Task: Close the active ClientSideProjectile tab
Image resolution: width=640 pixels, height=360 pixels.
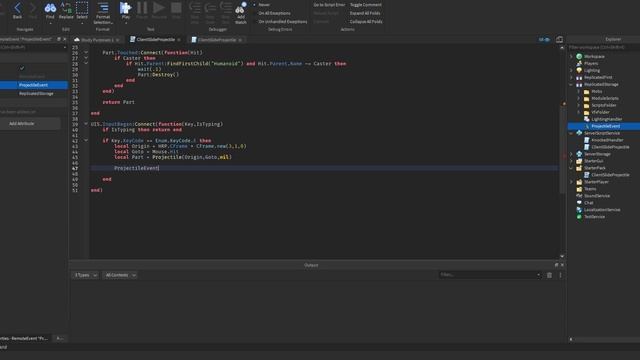Action: pos(179,40)
